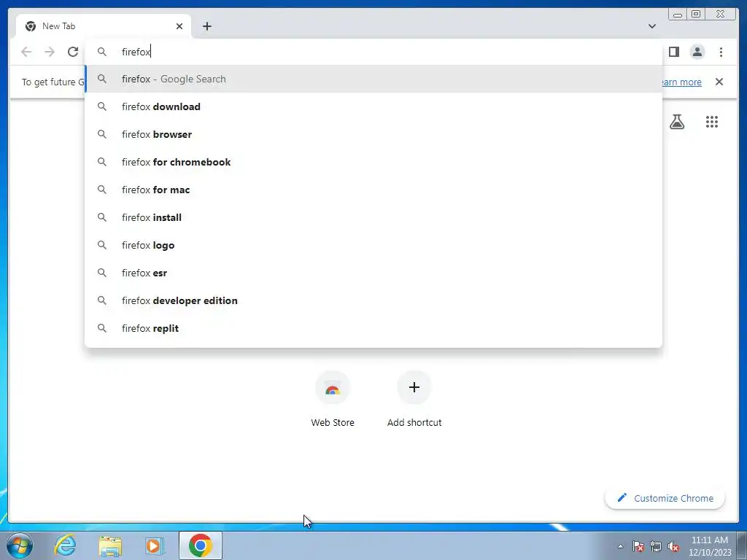Open Customize Chrome
The width and height of the screenshot is (747, 560).
click(665, 498)
